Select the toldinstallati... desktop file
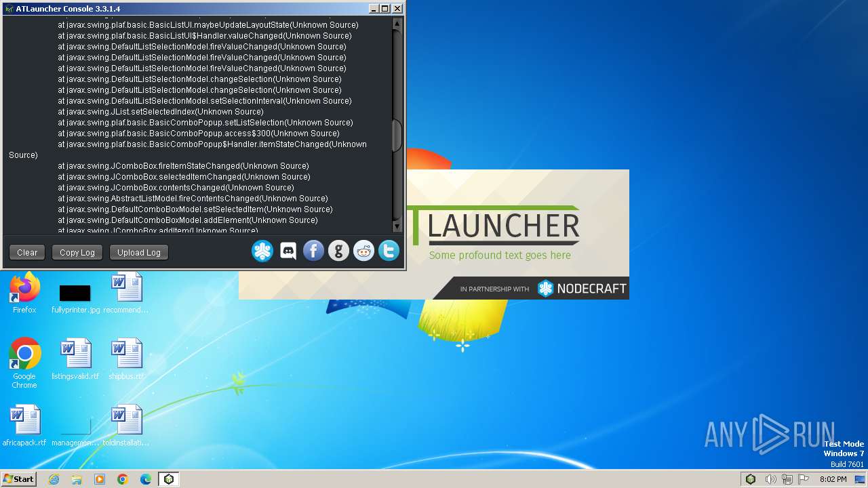The width and height of the screenshot is (868, 488). (126, 426)
